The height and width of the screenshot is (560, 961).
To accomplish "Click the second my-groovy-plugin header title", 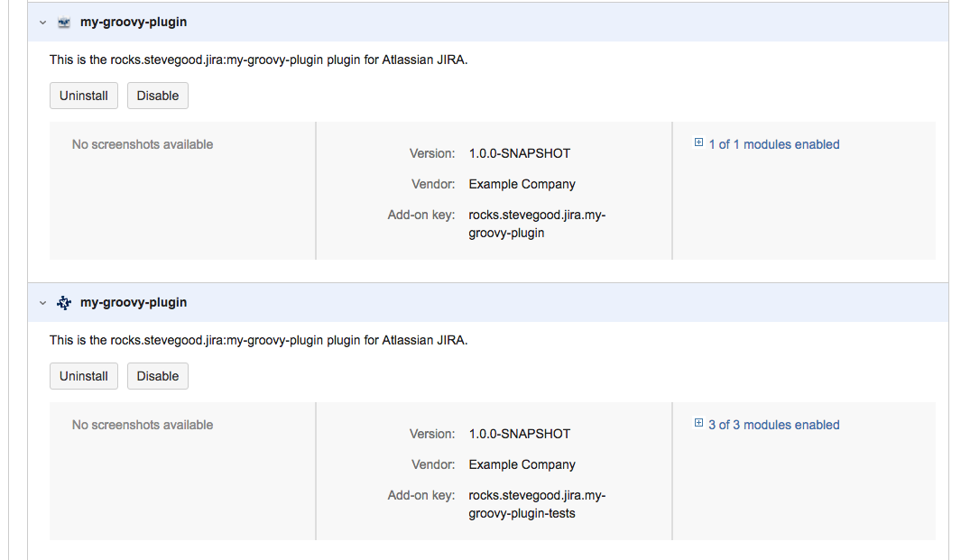I will (x=134, y=303).
